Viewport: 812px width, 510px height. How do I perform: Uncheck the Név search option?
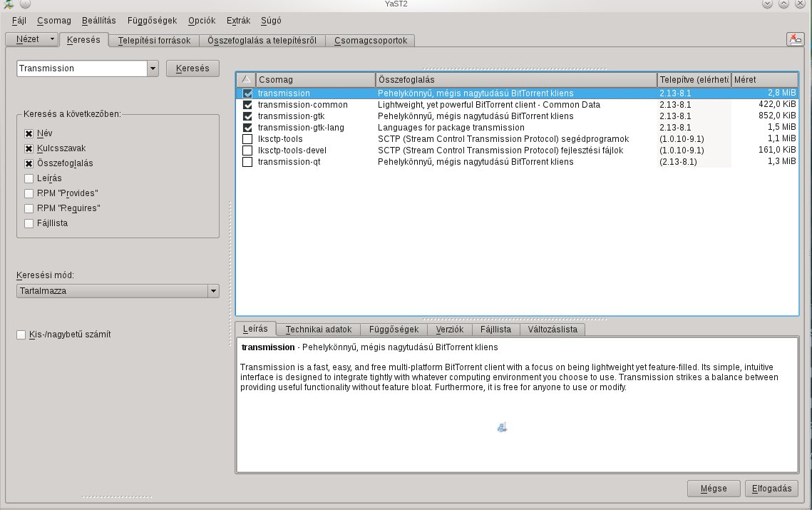pyautogui.click(x=29, y=133)
